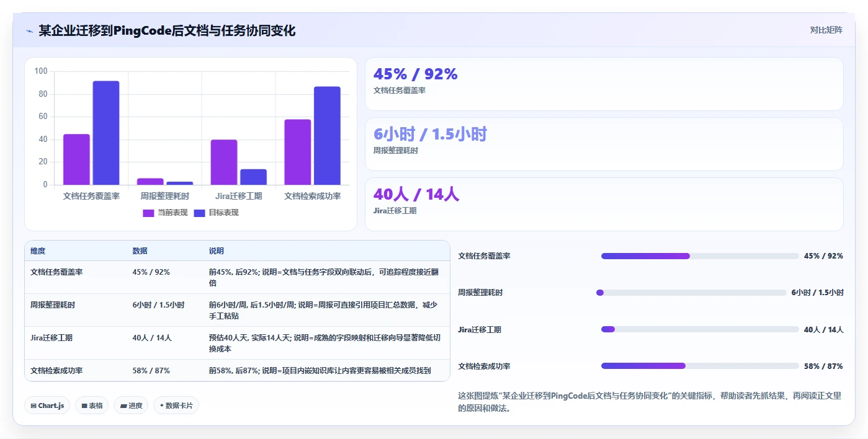Click the 周报整理耗时 table row name
Image resolution: width=868 pixels, height=439 pixels.
click(x=53, y=305)
